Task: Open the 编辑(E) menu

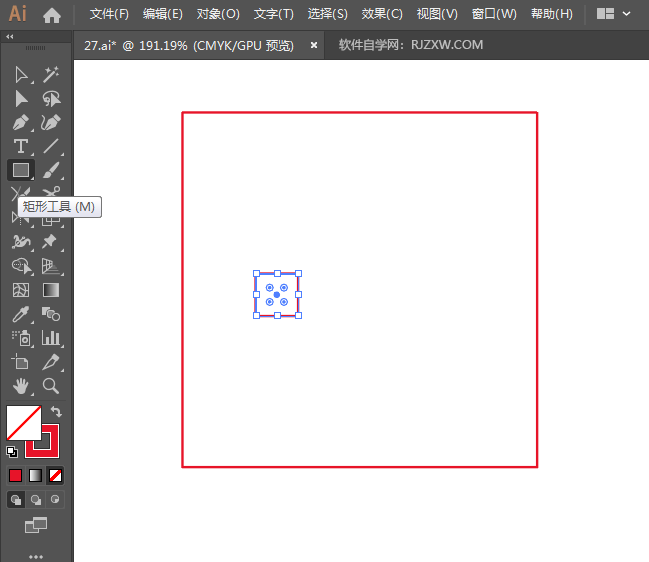Action: point(163,14)
